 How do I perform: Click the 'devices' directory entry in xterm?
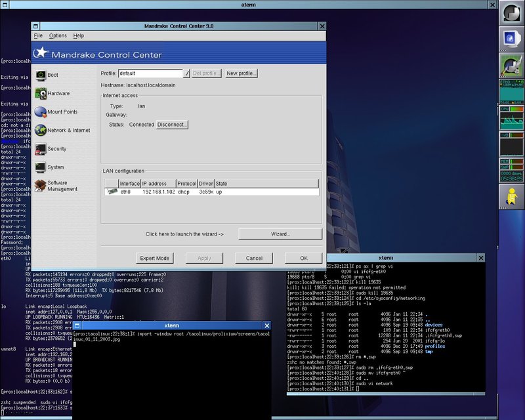tap(434, 325)
